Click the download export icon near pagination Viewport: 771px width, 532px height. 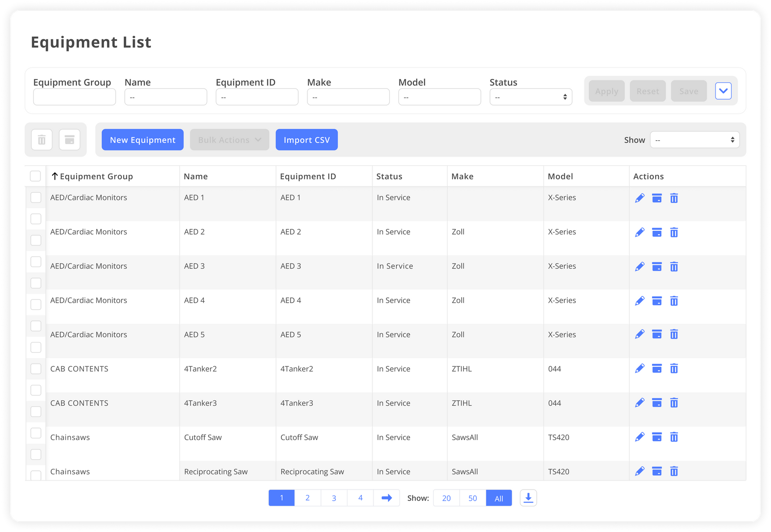click(528, 497)
